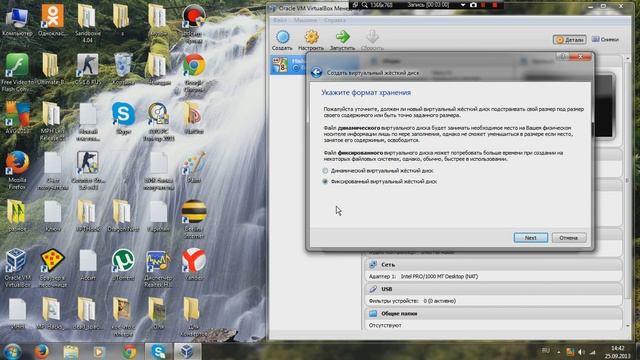
Task: Open Одноклассники desktop shortcut
Action: point(52,21)
